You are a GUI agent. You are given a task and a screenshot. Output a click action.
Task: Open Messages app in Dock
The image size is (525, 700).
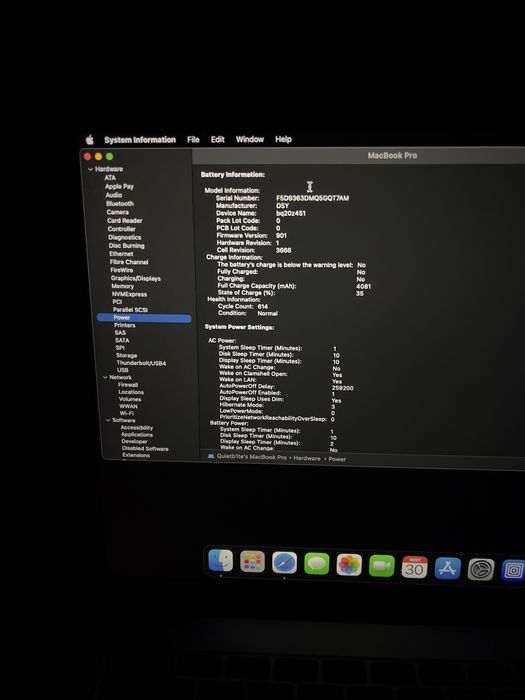tap(317, 563)
